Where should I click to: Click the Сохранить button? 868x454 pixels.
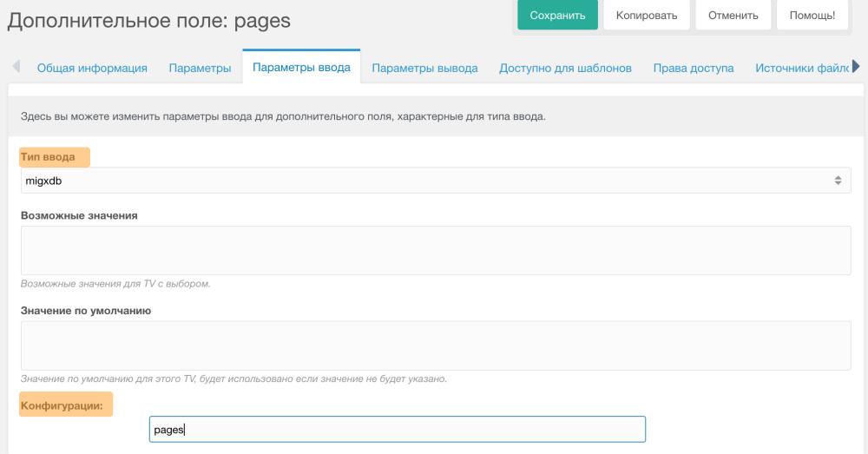pyautogui.click(x=557, y=16)
